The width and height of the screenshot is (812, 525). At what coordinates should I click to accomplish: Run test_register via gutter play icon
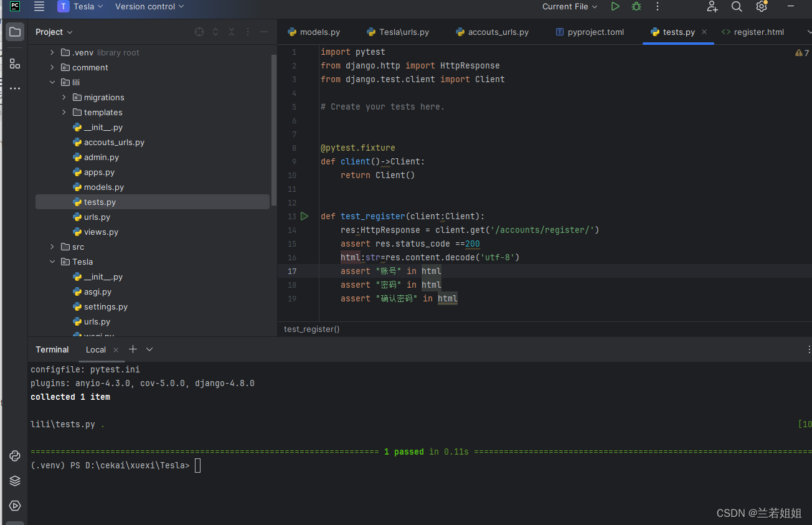coord(304,216)
